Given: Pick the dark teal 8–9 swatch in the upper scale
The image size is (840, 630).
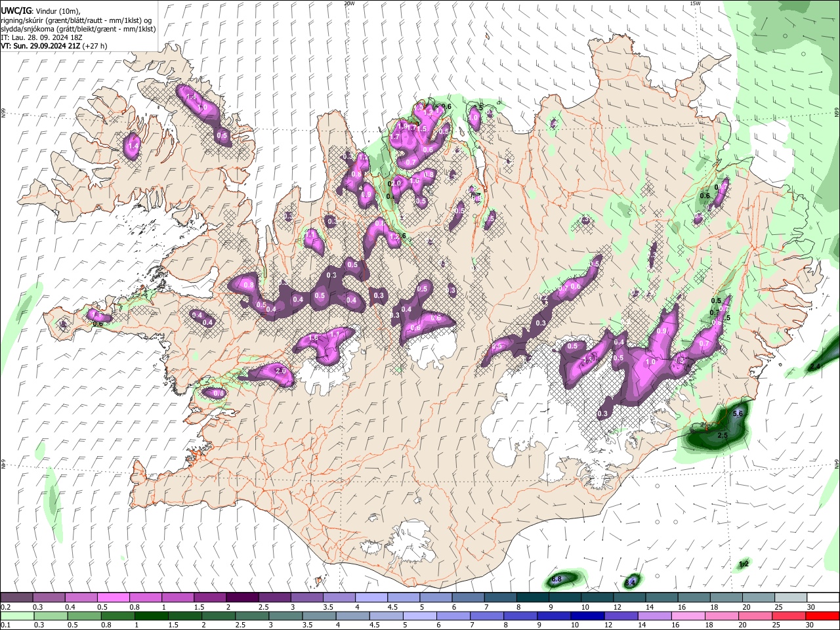Looking at the screenshot, I should [532, 598].
